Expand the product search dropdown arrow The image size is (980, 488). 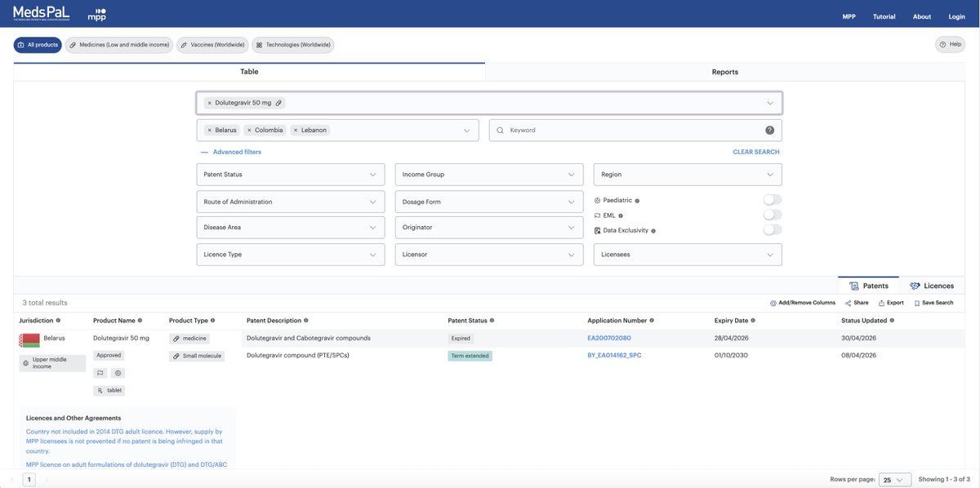pos(770,103)
